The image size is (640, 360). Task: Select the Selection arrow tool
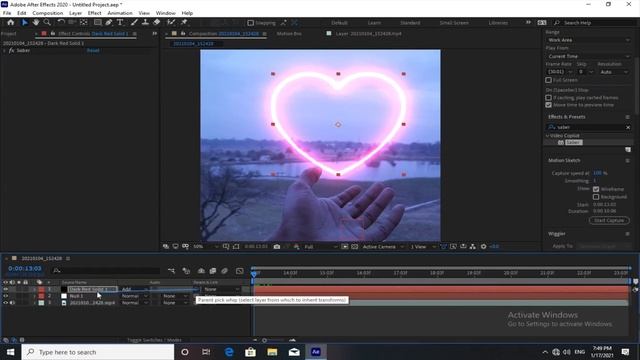[24, 22]
